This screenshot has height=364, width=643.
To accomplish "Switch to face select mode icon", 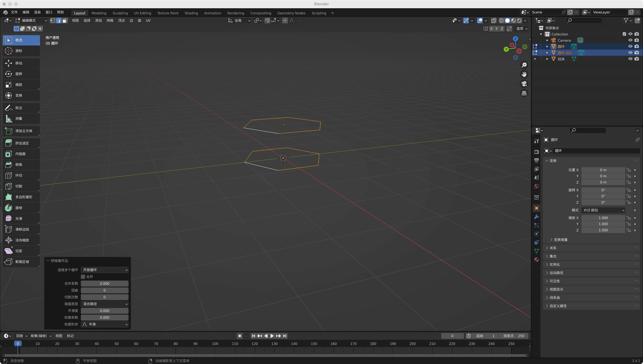I will point(65,21).
